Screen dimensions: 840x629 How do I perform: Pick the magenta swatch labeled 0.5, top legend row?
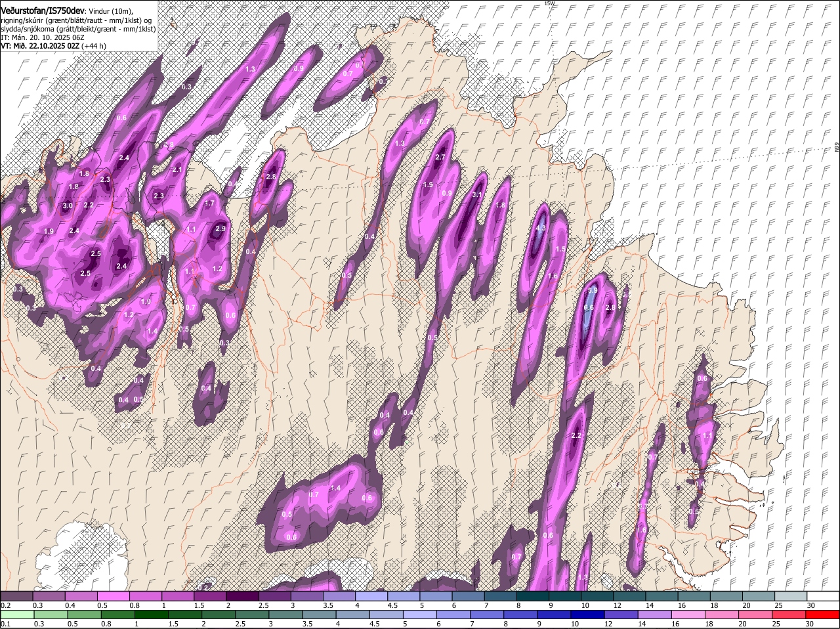point(113,596)
